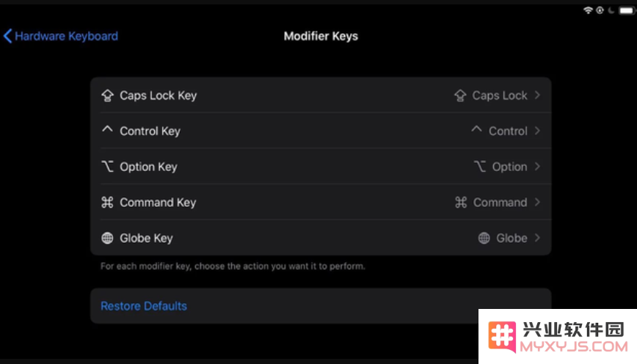Select the Option Key row label
Screen dimensions: 637x364
click(x=148, y=167)
